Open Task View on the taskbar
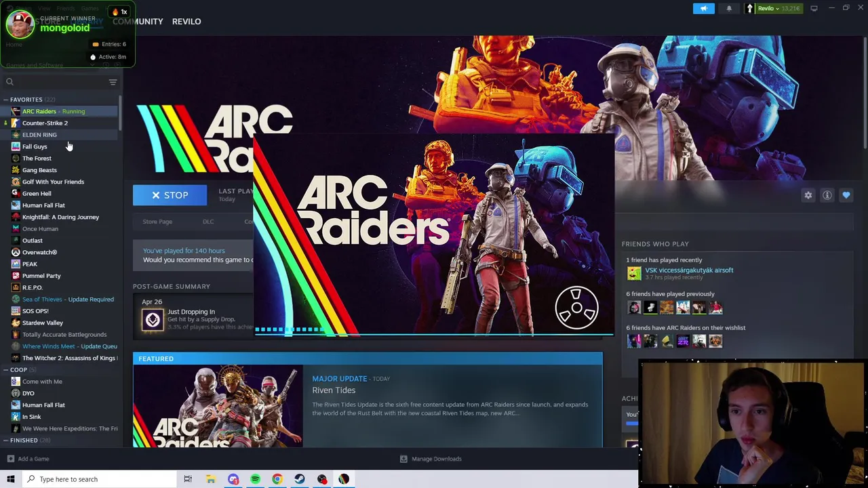 tap(188, 479)
